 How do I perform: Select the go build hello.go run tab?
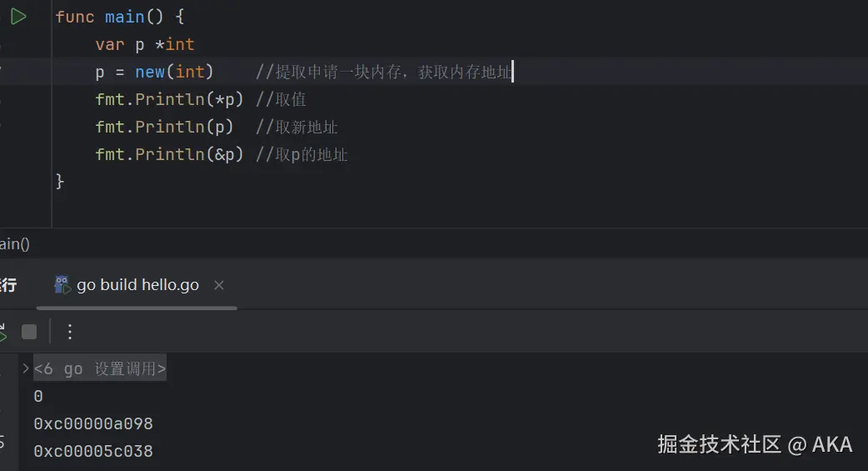[x=137, y=285]
